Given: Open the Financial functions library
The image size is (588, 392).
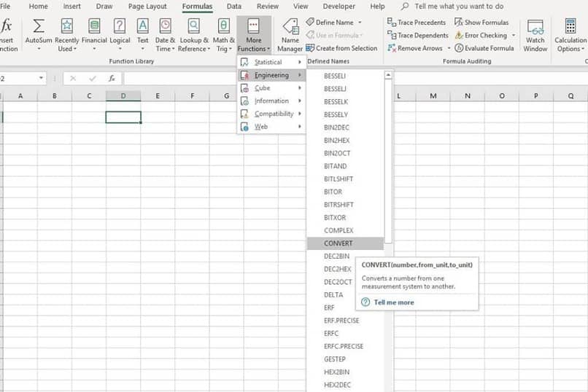Looking at the screenshot, I should click(x=94, y=35).
